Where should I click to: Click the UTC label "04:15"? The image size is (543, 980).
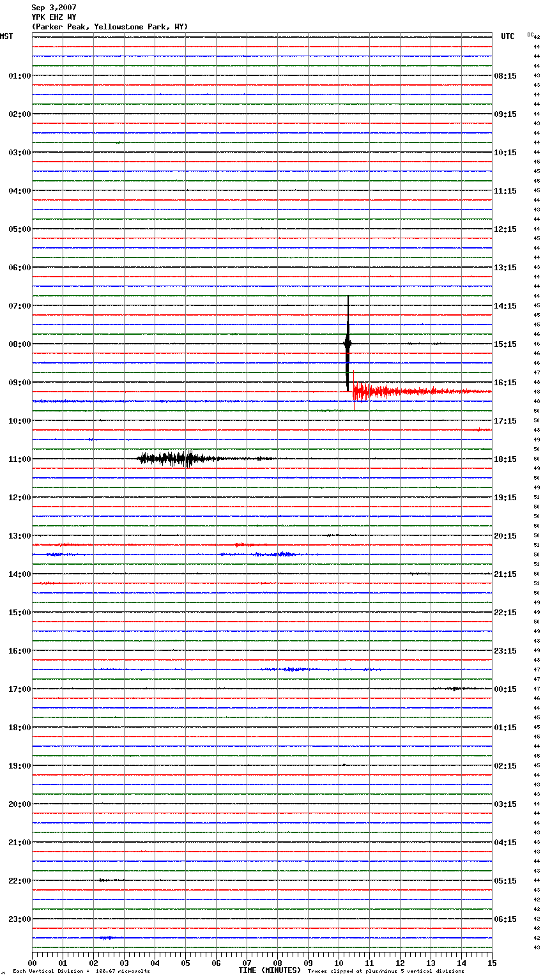click(x=505, y=843)
